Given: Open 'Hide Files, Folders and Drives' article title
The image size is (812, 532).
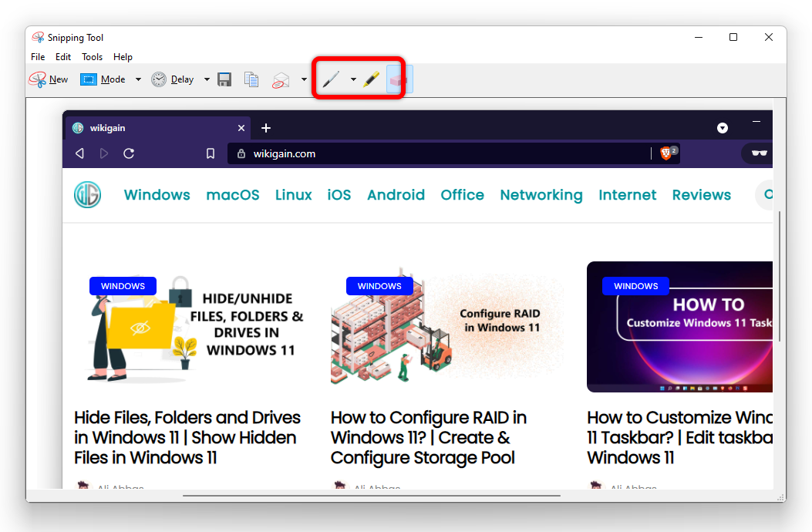Looking at the screenshot, I should (187, 438).
